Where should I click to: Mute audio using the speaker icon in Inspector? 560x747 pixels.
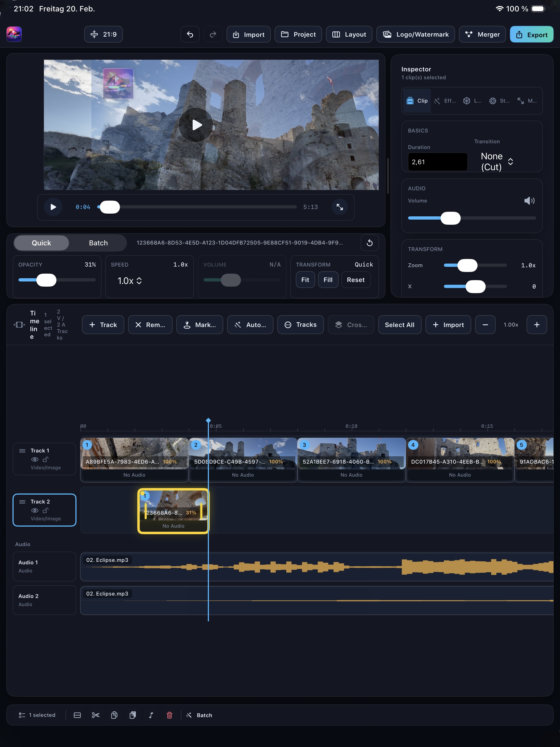(529, 201)
